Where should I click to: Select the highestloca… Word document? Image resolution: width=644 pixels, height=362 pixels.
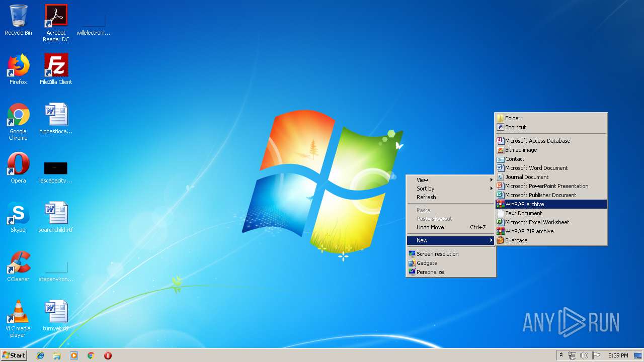tap(56, 119)
